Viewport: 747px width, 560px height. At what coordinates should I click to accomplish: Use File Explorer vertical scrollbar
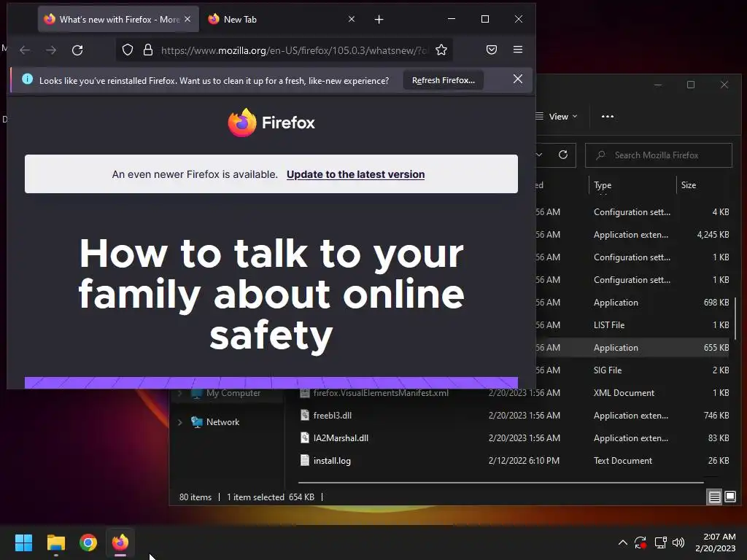[735, 319]
